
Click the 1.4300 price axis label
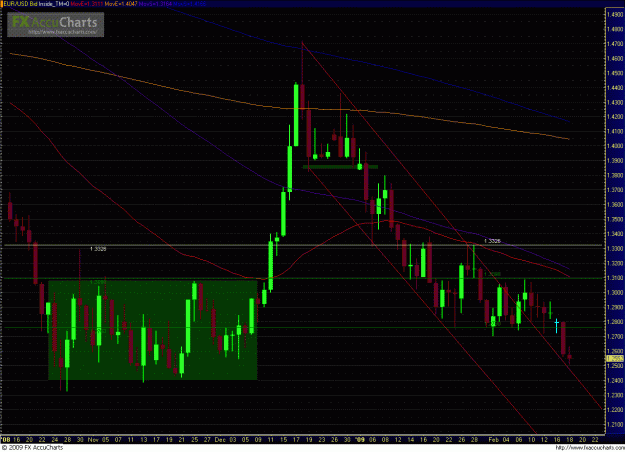coord(615,102)
